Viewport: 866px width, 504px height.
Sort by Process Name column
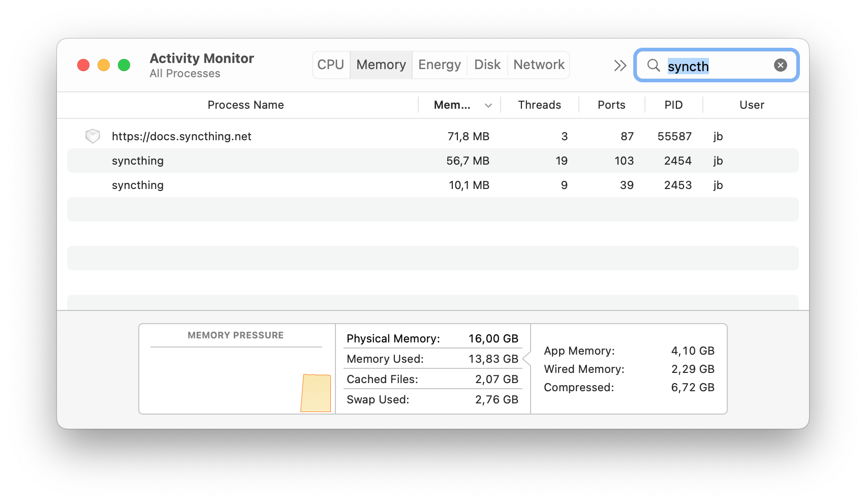(245, 105)
